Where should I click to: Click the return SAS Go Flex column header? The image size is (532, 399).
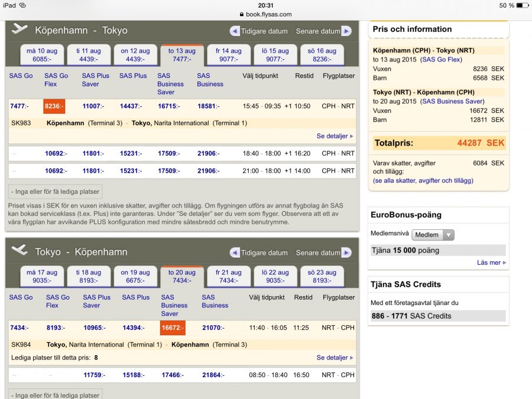58,301
